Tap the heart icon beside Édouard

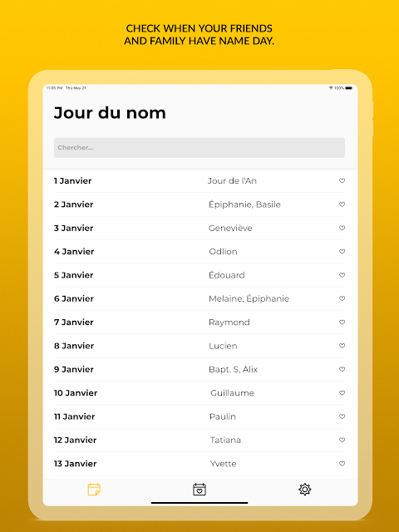tap(342, 275)
